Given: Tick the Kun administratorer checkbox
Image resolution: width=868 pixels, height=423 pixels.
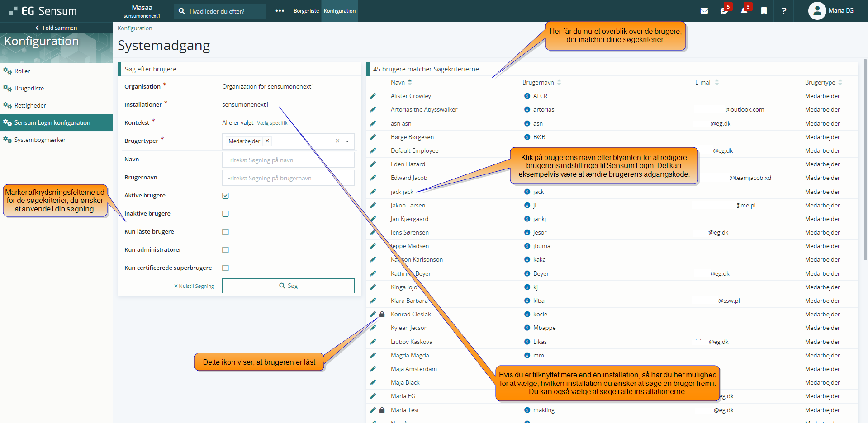Looking at the screenshot, I should pyautogui.click(x=225, y=250).
